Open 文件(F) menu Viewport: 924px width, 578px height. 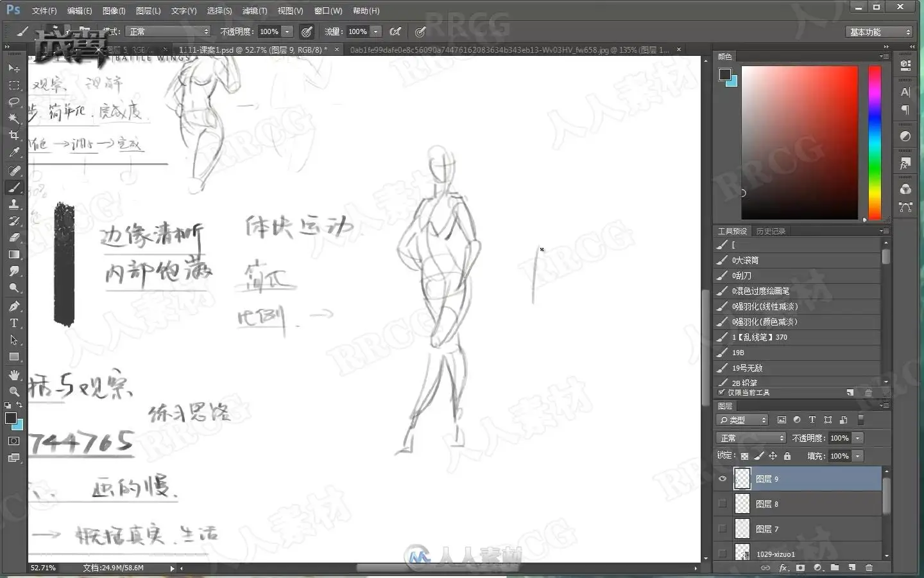pos(44,11)
